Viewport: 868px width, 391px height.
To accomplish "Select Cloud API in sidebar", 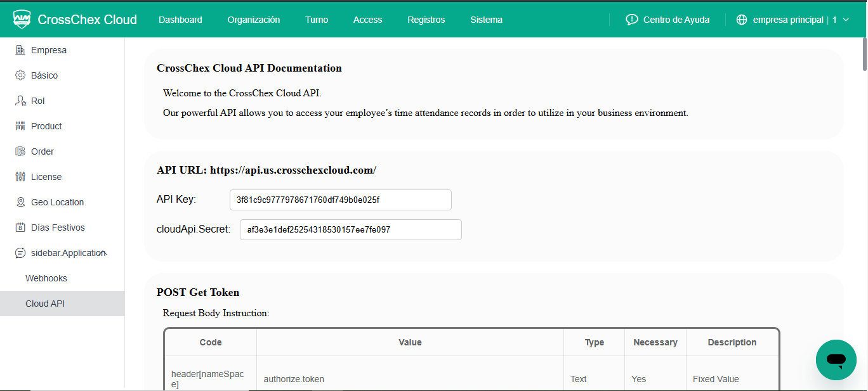I will [x=62, y=304].
